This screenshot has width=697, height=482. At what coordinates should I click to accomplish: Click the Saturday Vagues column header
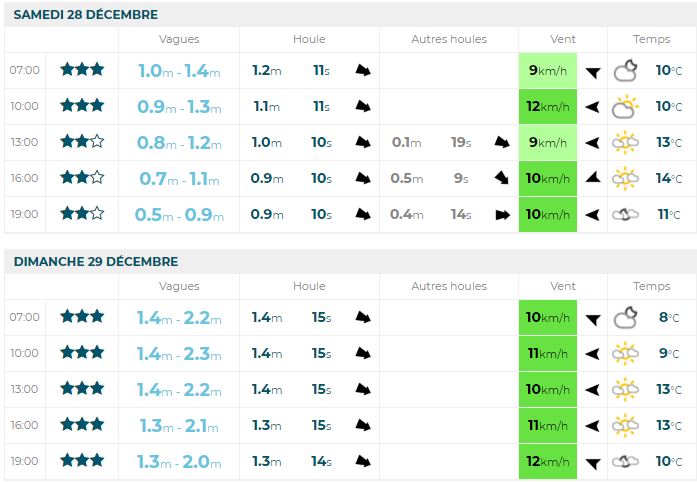179,39
